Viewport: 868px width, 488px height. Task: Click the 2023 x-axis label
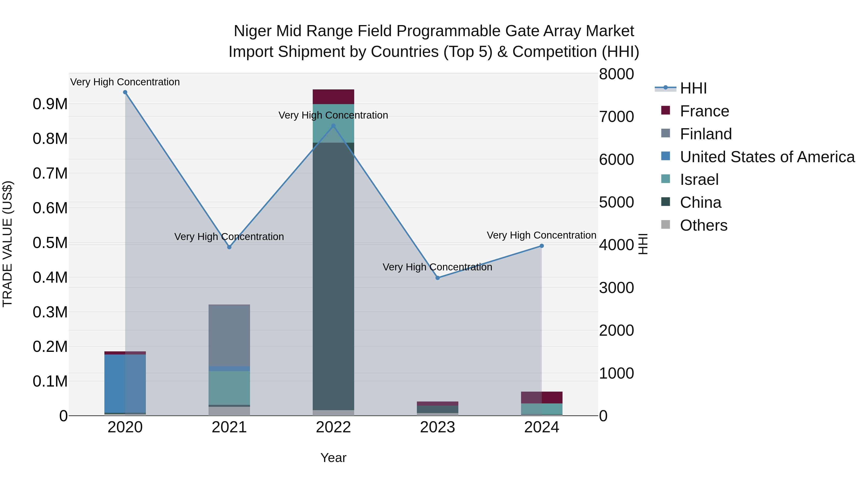click(437, 427)
